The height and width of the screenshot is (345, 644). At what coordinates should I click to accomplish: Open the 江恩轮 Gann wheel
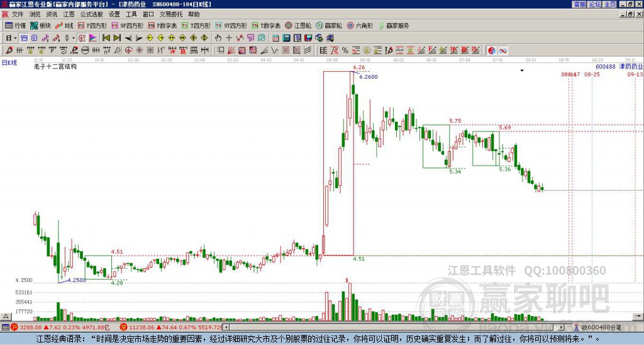[298, 25]
